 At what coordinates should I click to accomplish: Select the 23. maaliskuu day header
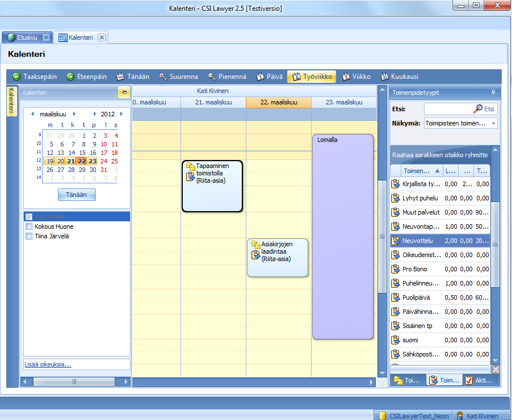pos(344,102)
